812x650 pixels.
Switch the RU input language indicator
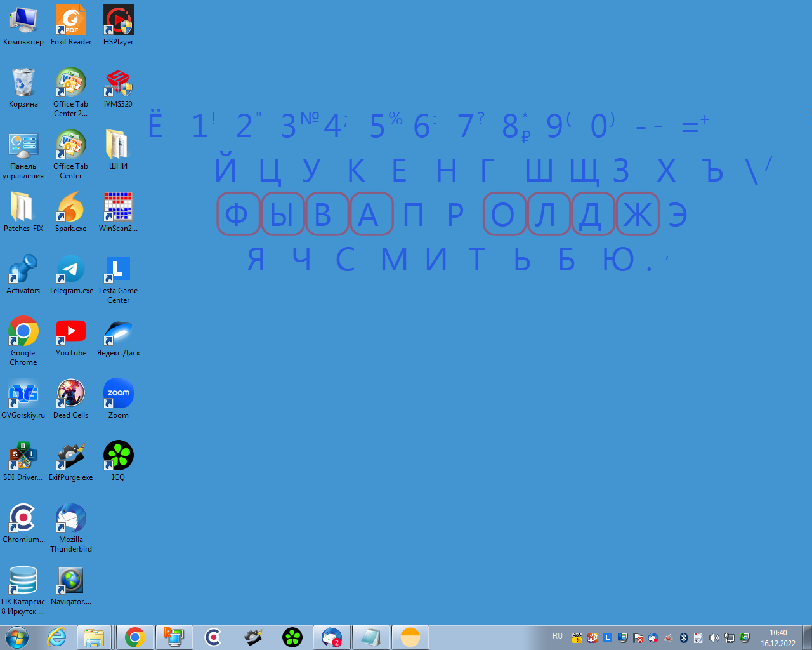pos(558,636)
